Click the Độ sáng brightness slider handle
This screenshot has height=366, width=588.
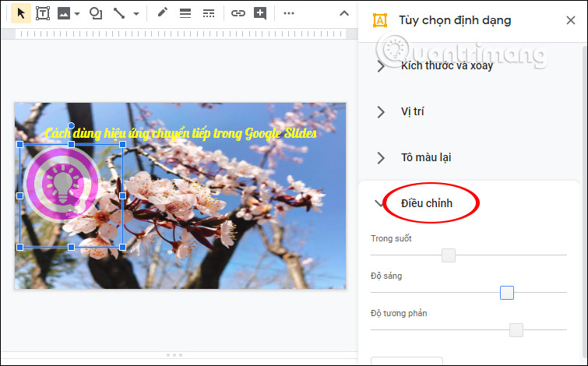[507, 293]
